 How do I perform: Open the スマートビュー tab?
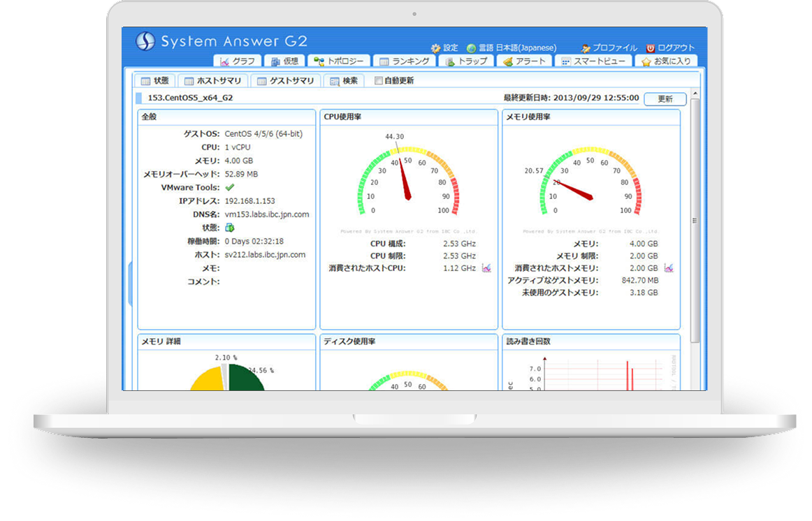593,61
